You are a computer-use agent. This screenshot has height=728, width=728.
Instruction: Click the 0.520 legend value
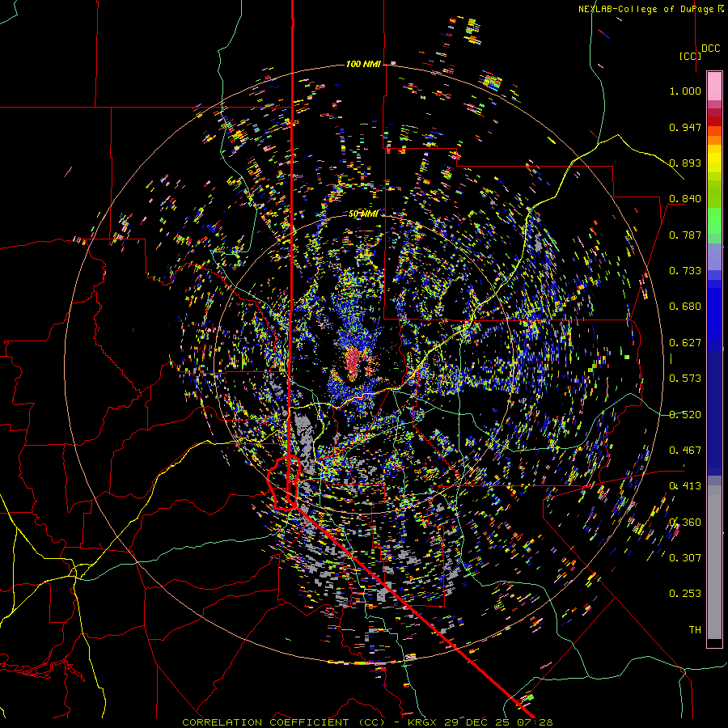point(685,415)
